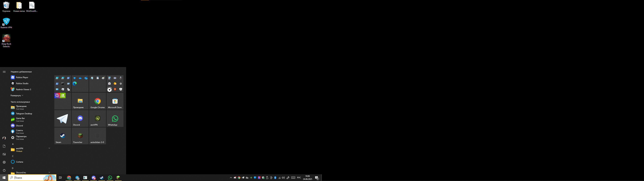Switch to Steam on the taskbar
The image size is (644, 181).
pos(102,178)
